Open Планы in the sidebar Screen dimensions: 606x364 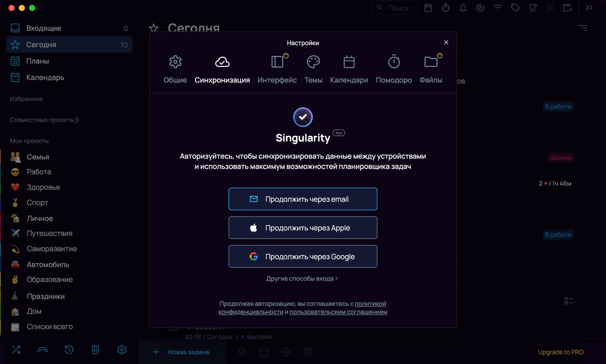69,61
